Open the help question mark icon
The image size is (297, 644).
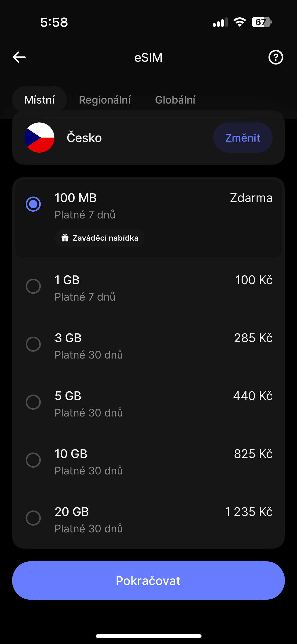pyautogui.click(x=276, y=57)
